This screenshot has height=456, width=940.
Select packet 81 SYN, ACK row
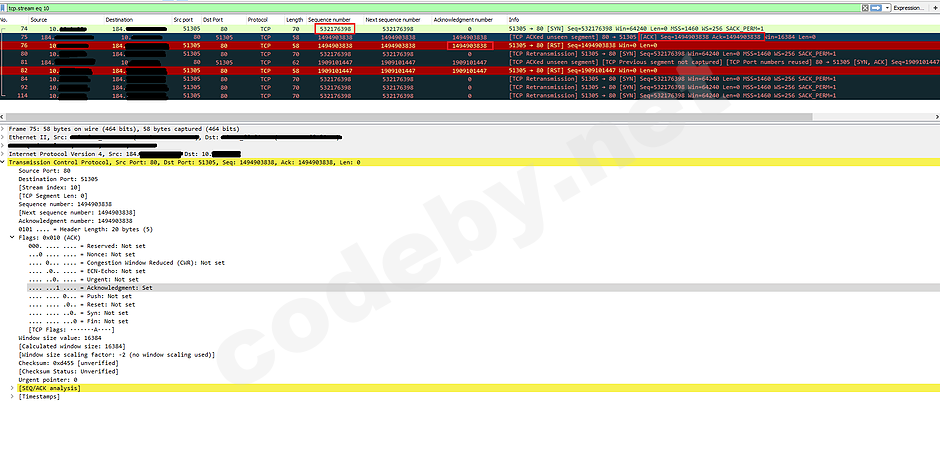pos(470,62)
